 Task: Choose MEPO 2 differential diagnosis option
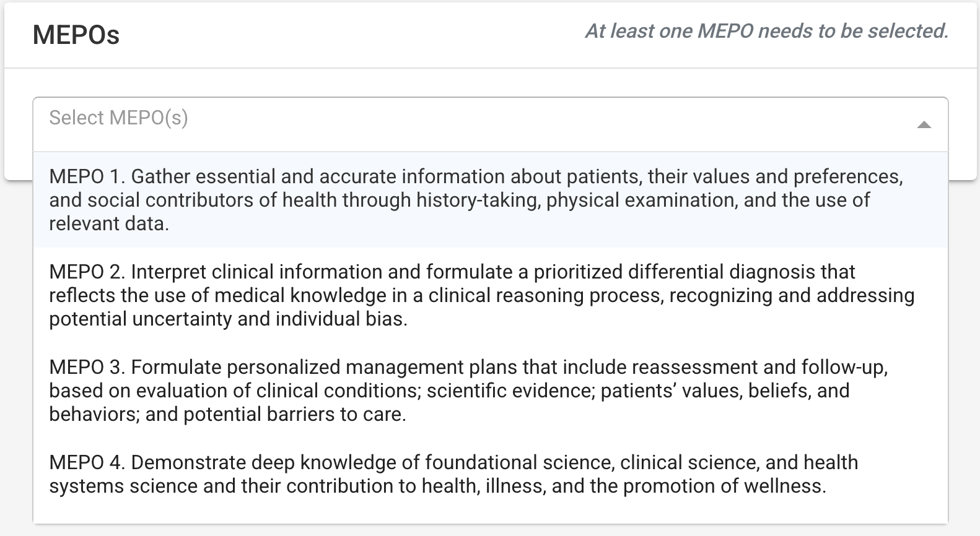490,295
